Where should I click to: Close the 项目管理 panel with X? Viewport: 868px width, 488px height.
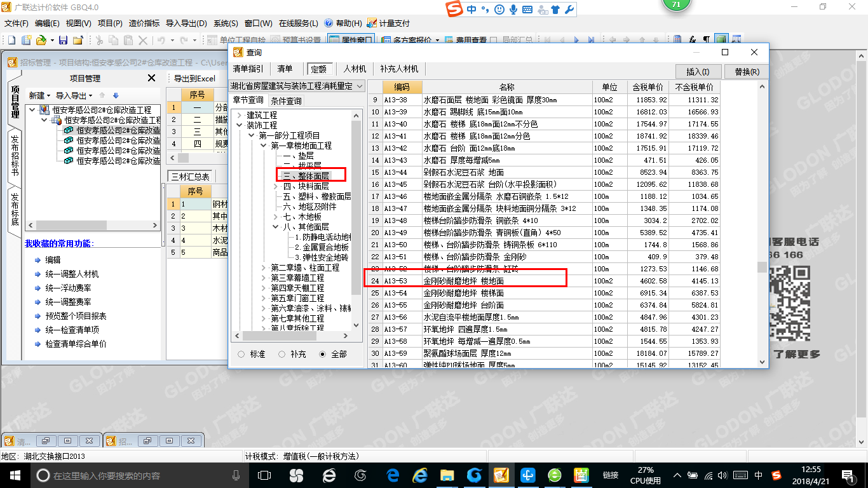[x=151, y=78]
